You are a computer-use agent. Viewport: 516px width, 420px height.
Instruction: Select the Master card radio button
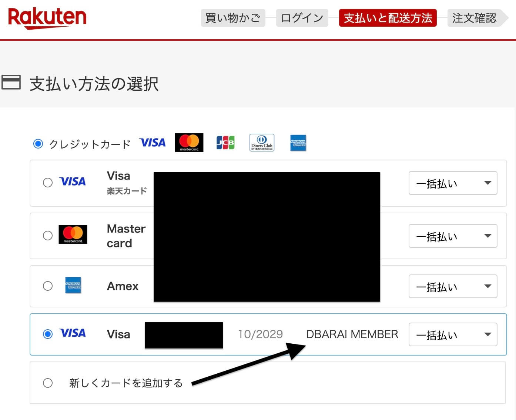coord(48,236)
